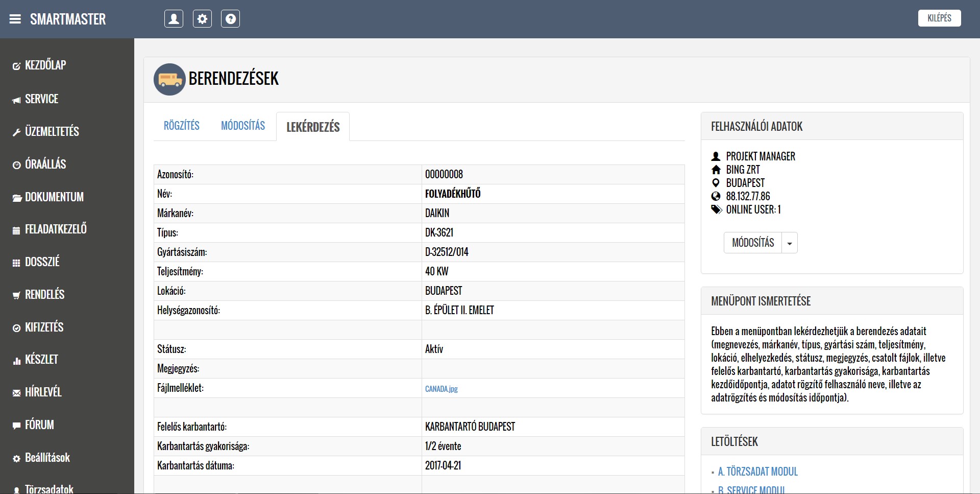Switch to the Rögzítés tab
The image size is (980, 494).
[x=181, y=126]
